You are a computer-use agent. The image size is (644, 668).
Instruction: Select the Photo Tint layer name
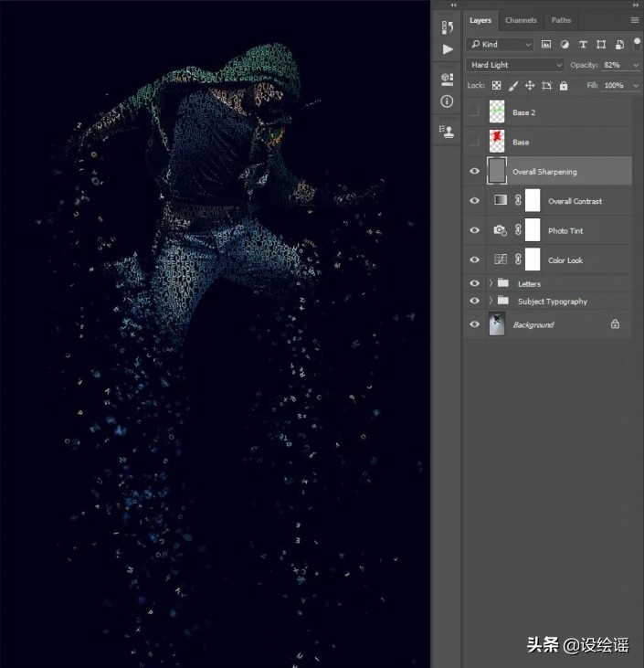point(565,231)
